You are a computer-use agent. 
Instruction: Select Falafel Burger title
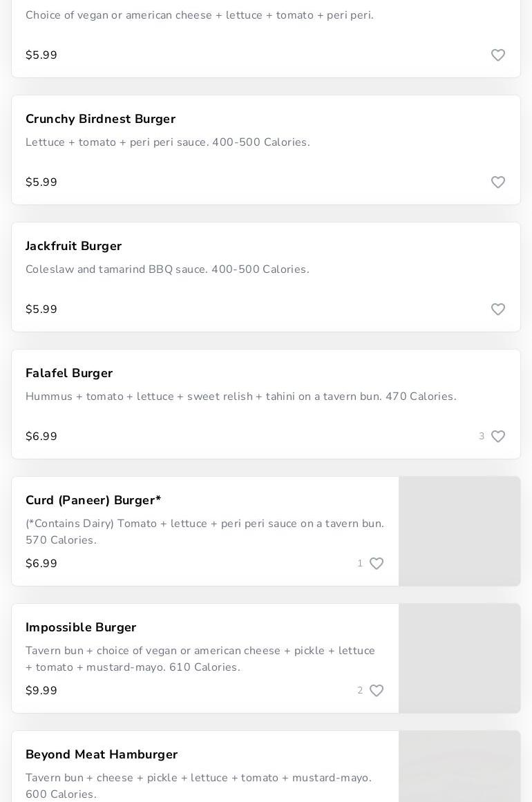69,373
